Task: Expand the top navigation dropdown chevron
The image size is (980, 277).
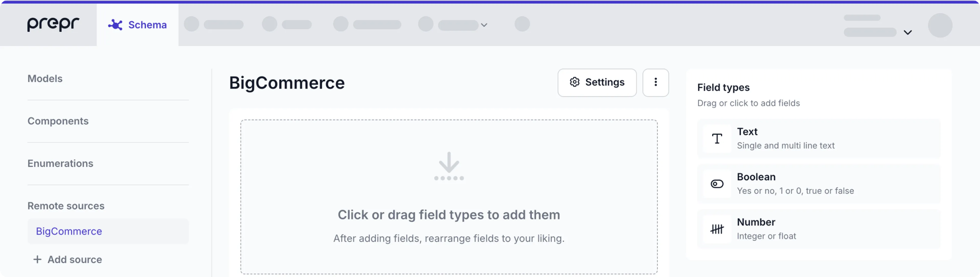Action: point(484,25)
